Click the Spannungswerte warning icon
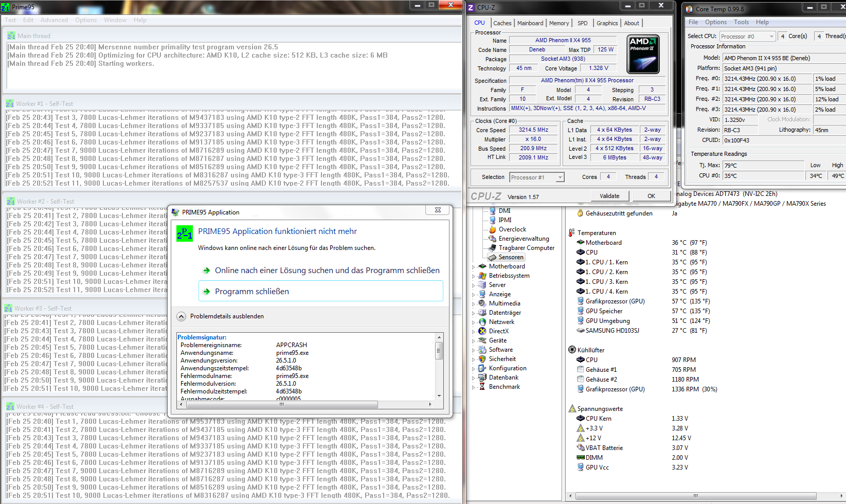This screenshot has height=504, width=846. 572,409
